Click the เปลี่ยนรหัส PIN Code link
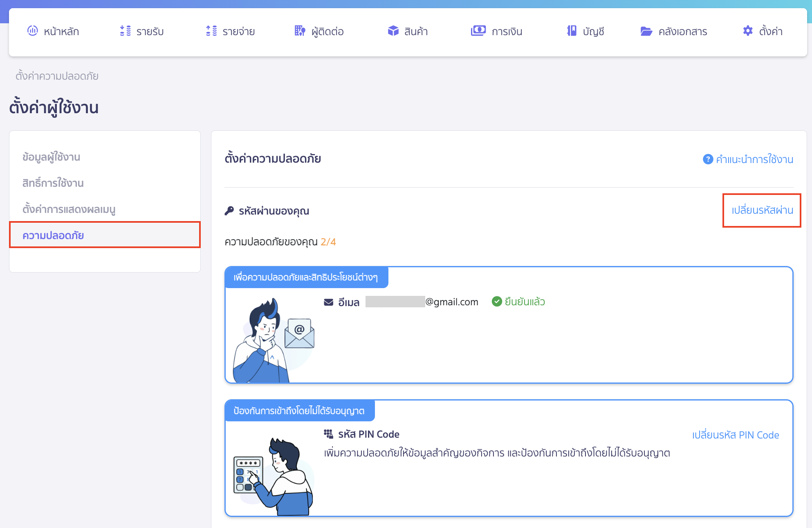The width and height of the screenshot is (812, 528). tap(735, 435)
